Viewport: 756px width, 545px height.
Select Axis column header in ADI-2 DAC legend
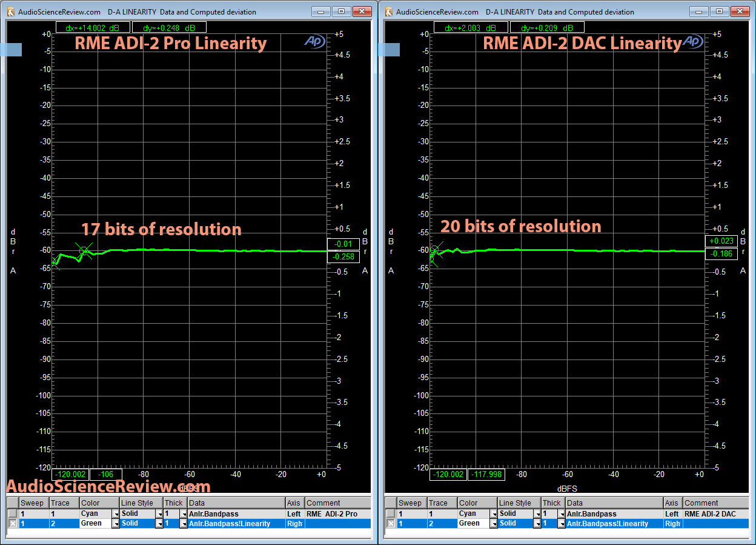[673, 503]
